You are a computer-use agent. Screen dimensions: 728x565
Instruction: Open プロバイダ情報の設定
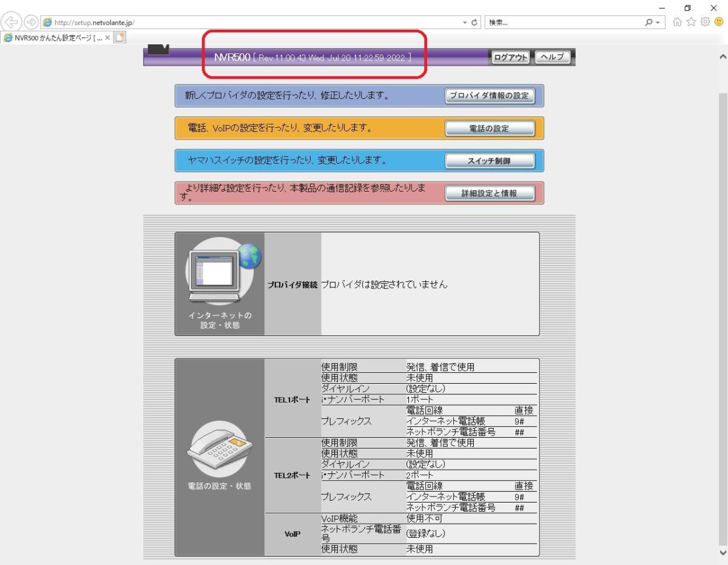pos(490,95)
